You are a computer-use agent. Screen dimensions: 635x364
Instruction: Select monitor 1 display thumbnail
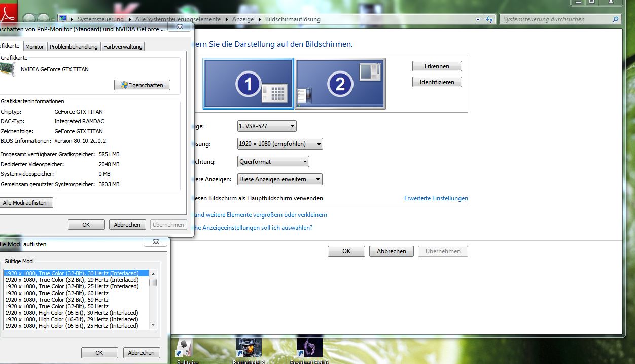[x=249, y=84]
